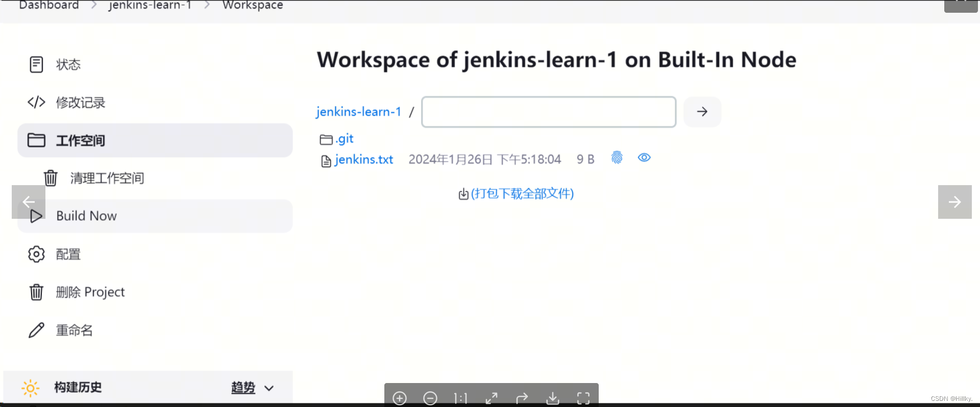Select 工作空间 workspace menu item
980x407 pixels.
click(x=155, y=140)
